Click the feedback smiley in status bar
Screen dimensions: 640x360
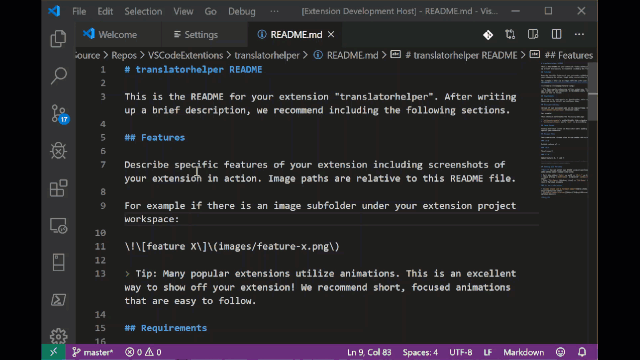point(561,352)
